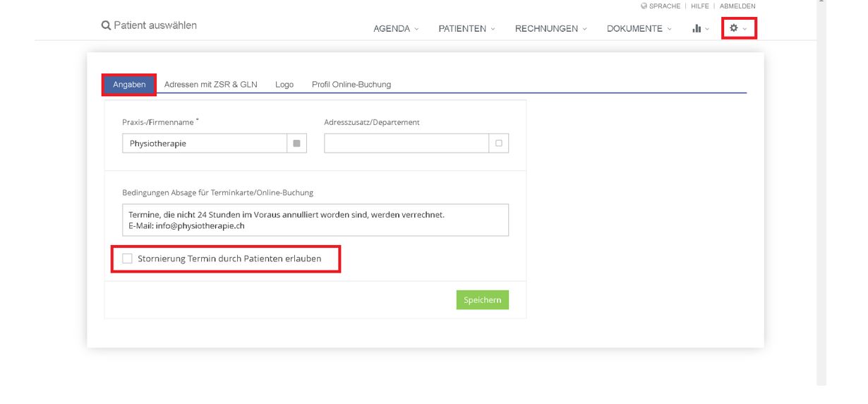Switch to Adressen mit ZSR & GLN tab

click(x=210, y=85)
